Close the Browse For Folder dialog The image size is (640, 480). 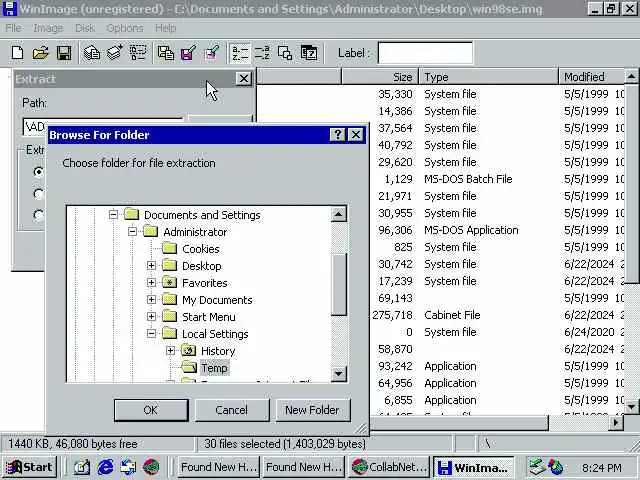click(x=356, y=135)
